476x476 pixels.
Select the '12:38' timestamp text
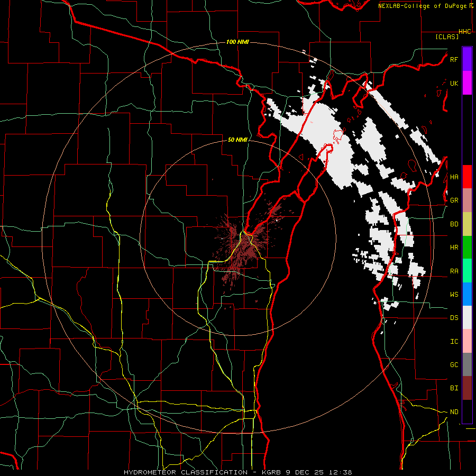click(340, 472)
